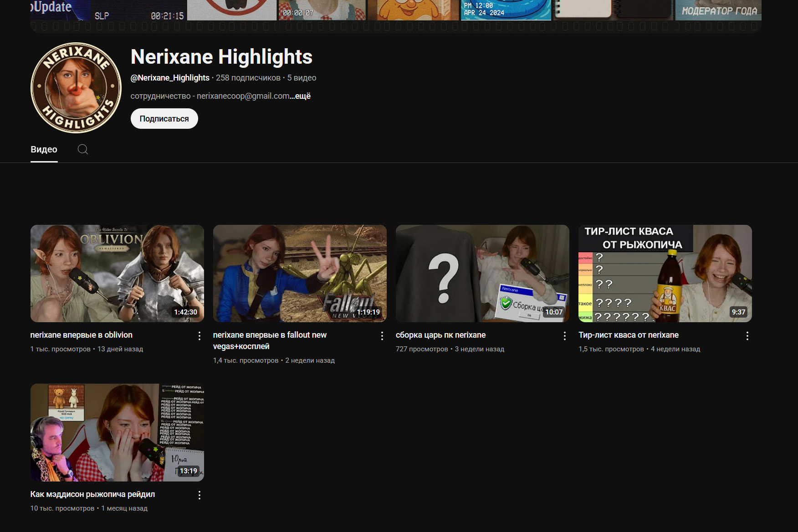Image resolution: width=798 pixels, height=532 pixels.
Task: Click '727 просмотров' view count text
Action: pos(422,349)
